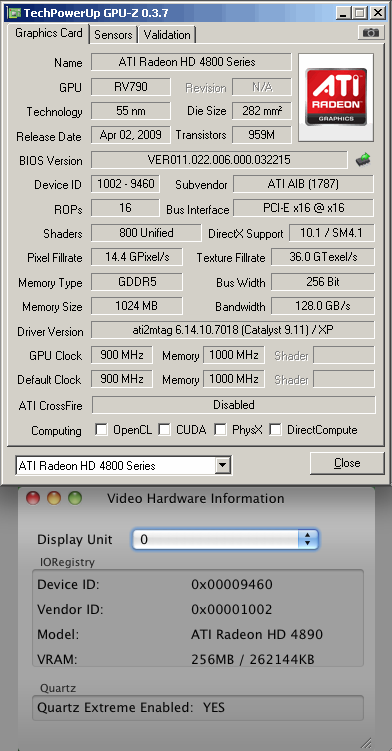Click the VRAM value 256MB / 262144KB
Viewport: 392px width, 751px height.
pyautogui.click(x=253, y=660)
